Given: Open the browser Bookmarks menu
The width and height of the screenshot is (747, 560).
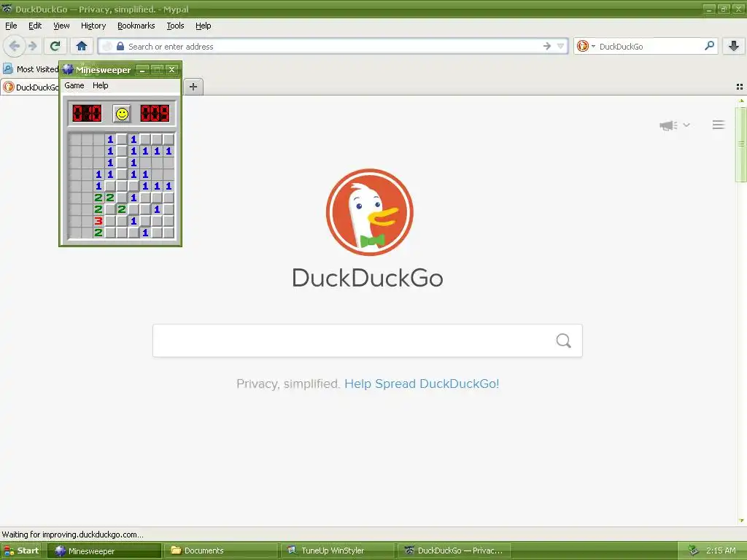Looking at the screenshot, I should coord(136,26).
